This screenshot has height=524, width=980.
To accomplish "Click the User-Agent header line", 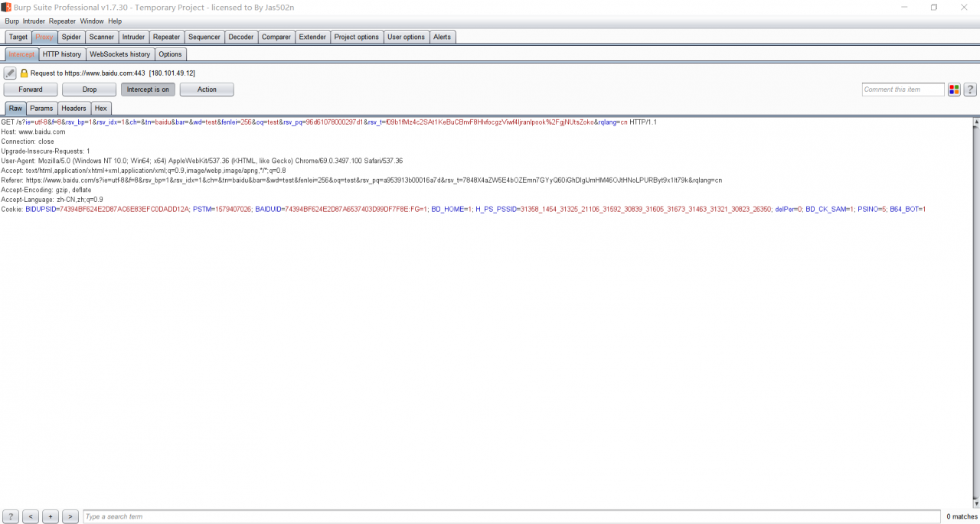I will 201,161.
